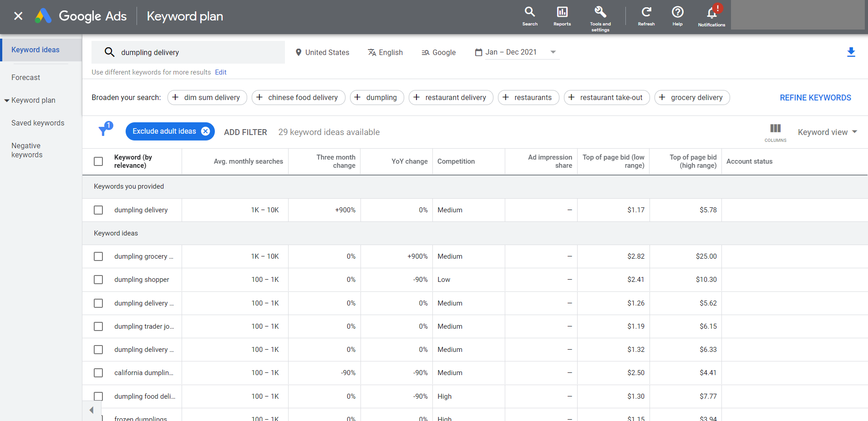Sort by Competition column header
This screenshot has height=421, width=868.
pos(456,161)
